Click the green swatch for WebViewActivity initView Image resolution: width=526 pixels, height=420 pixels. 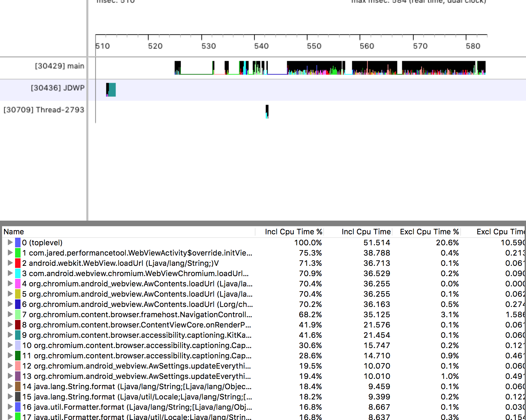click(x=18, y=253)
